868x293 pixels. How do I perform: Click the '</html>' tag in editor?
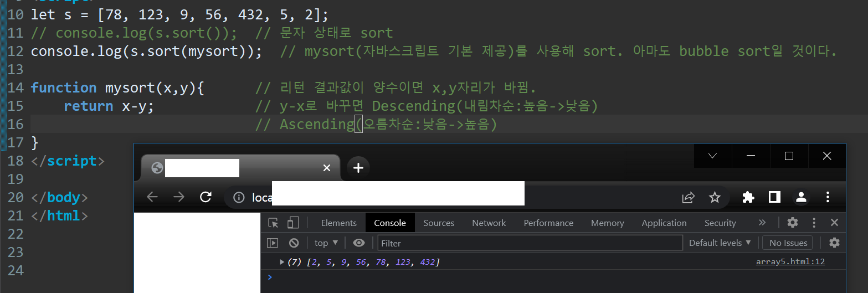(59, 215)
